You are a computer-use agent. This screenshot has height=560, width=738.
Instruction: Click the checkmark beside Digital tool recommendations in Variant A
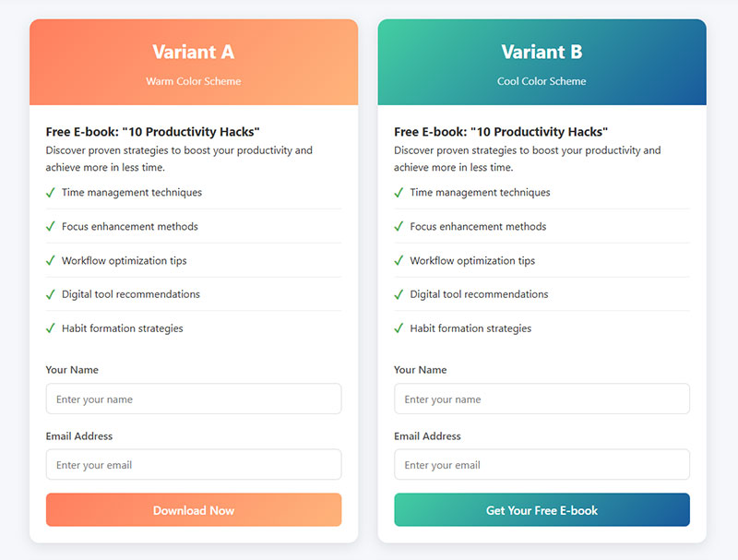51,294
